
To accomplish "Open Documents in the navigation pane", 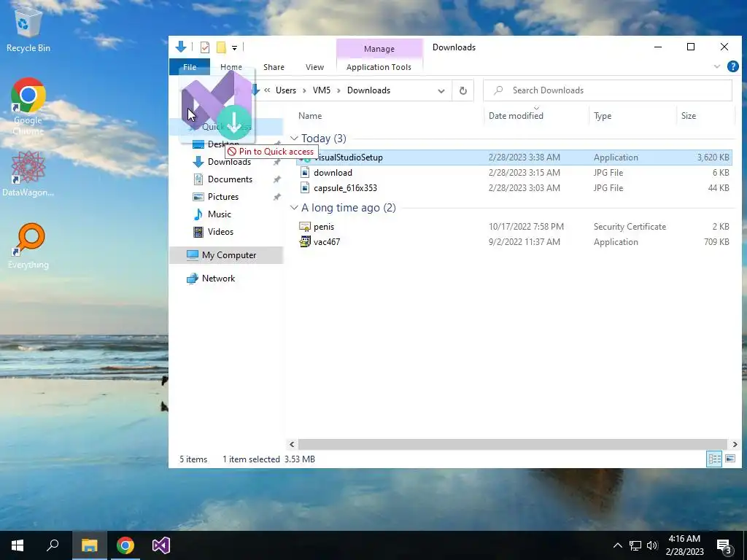I will pyautogui.click(x=230, y=179).
